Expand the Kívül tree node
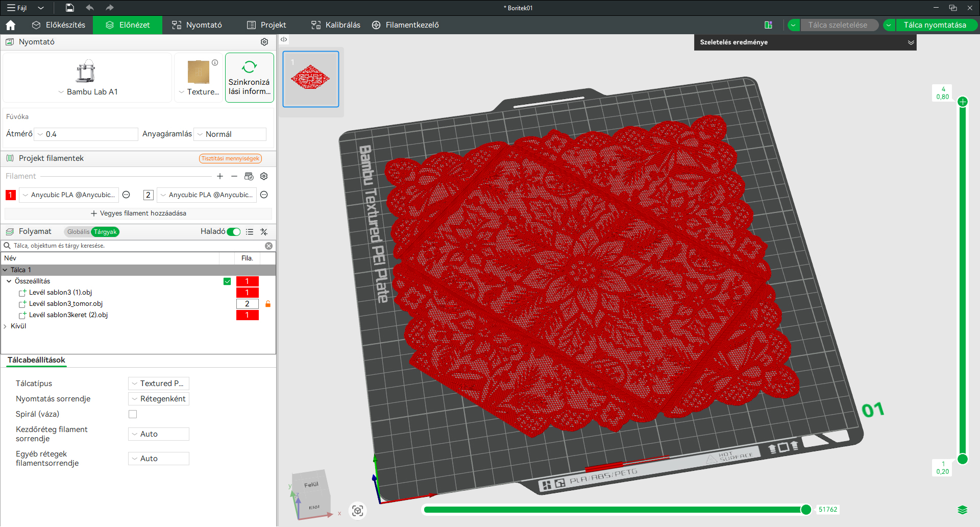The image size is (980, 527). [5, 326]
